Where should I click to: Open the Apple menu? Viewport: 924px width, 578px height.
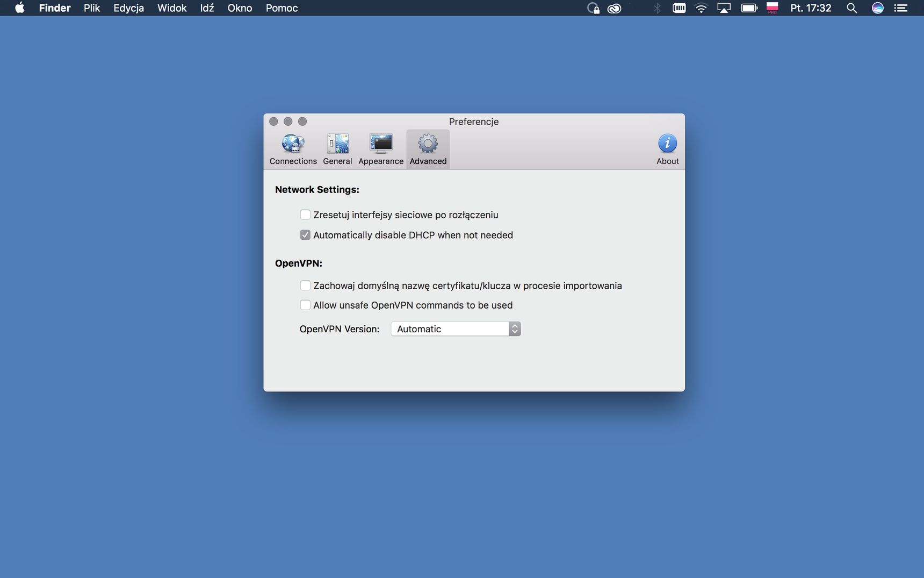coord(20,8)
